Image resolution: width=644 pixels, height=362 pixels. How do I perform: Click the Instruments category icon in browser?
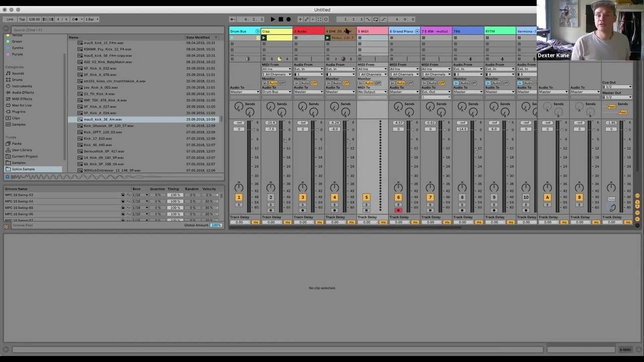8,86
